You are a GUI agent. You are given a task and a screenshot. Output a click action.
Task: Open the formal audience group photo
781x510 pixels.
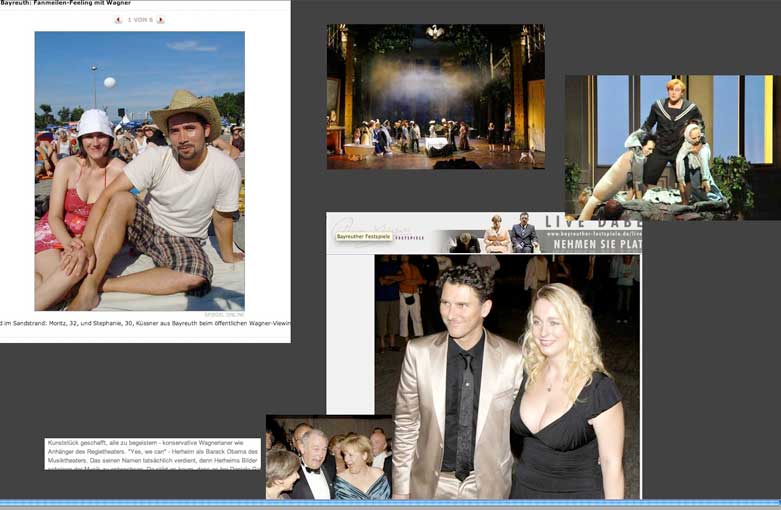[328, 458]
